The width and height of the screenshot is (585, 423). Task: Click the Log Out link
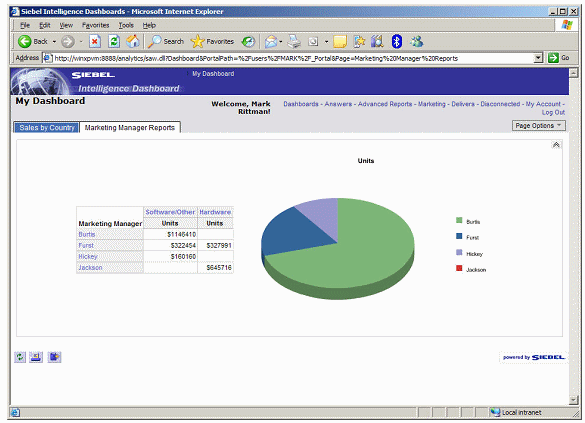553,112
